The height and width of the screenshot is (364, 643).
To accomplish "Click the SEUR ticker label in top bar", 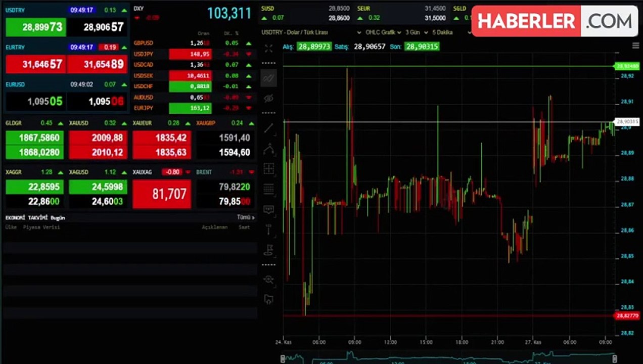I will pos(364,9).
